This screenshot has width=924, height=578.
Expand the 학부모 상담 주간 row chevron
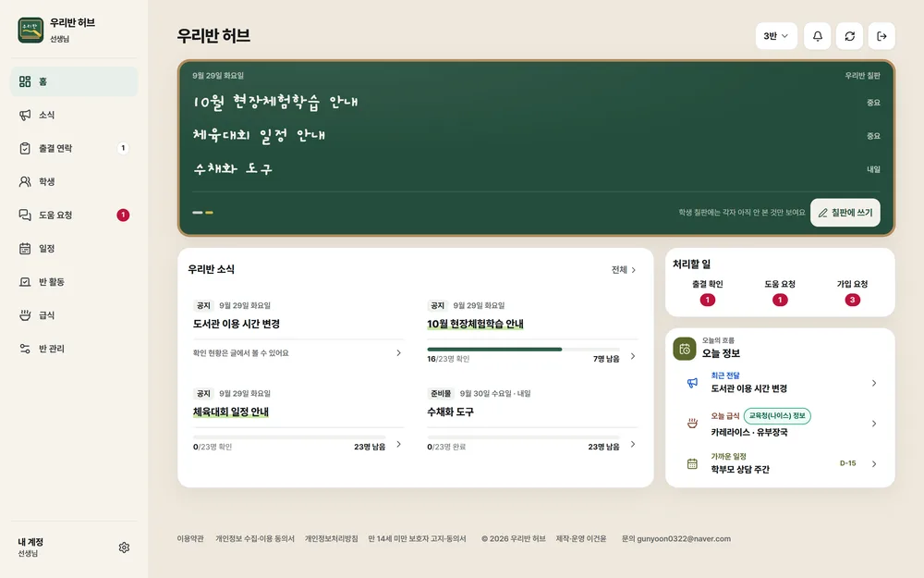click(x=874, y=463)
